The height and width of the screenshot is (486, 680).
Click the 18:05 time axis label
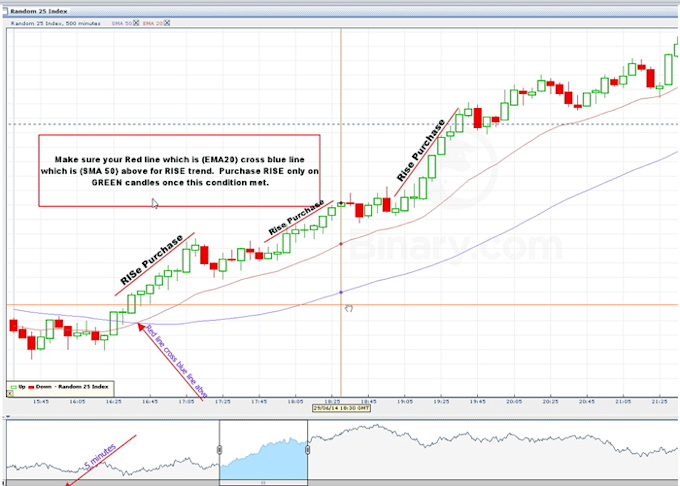pos(296,401)
